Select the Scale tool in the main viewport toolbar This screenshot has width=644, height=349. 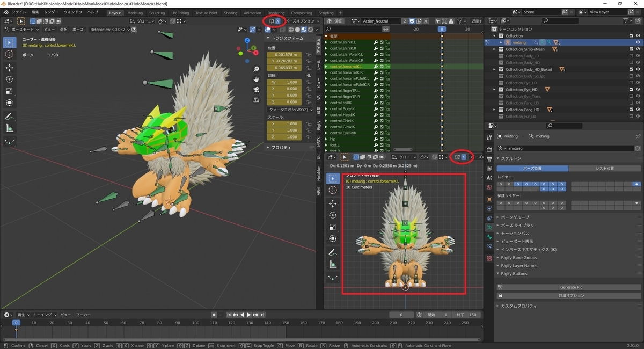click(10, 91)
